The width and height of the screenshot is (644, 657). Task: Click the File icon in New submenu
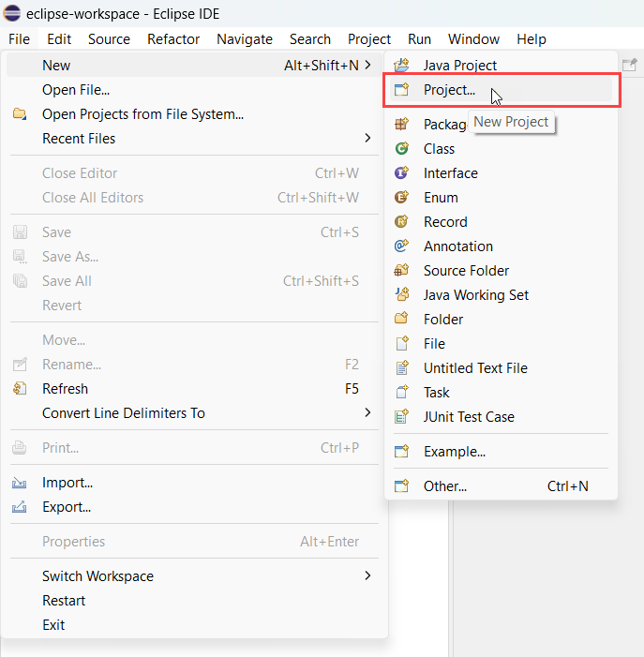click(401, 343)
